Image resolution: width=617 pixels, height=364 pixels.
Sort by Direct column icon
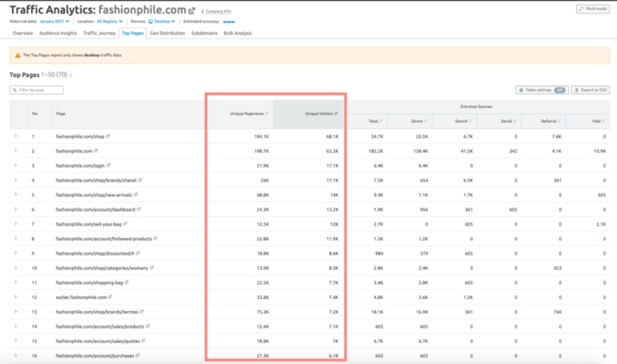426,121
